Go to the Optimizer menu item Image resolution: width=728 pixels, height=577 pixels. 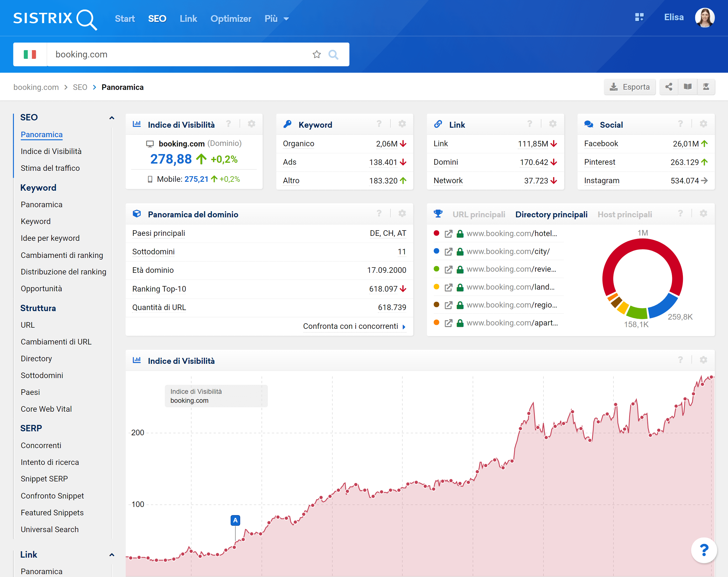point(231,18)
